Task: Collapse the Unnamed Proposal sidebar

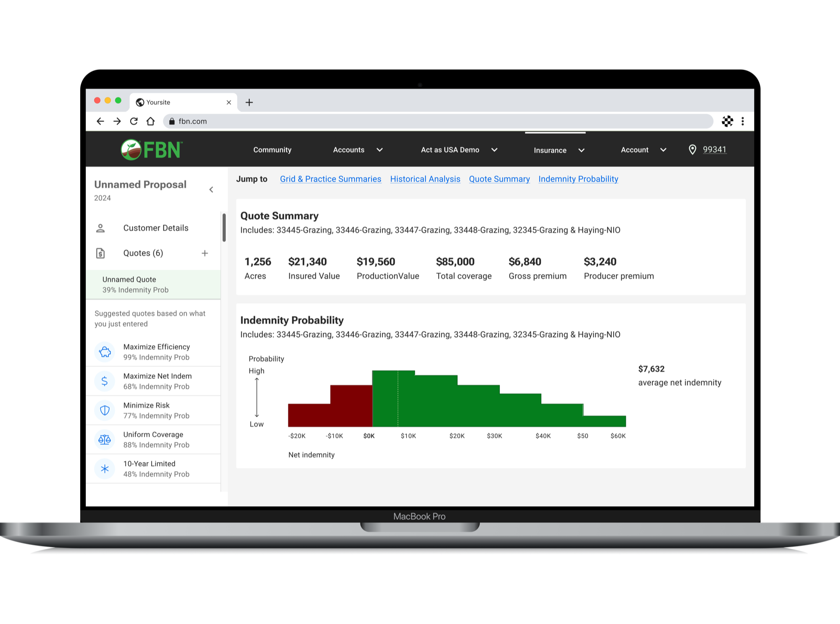Action: [x=211, y=189]
